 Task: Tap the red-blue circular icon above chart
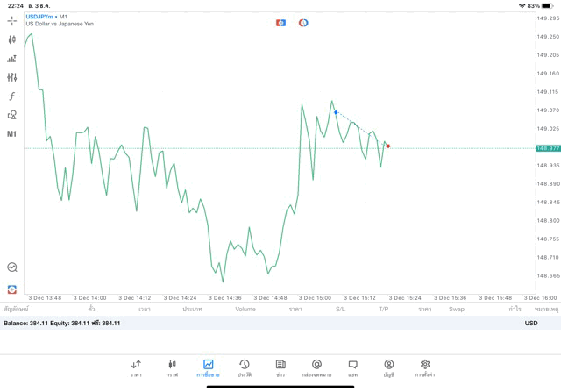[303, 23]
